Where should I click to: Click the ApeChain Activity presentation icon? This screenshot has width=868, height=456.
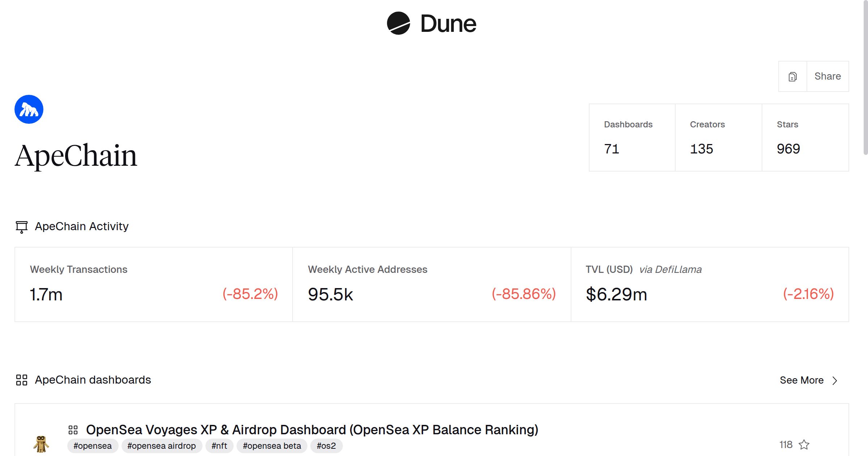22,227
